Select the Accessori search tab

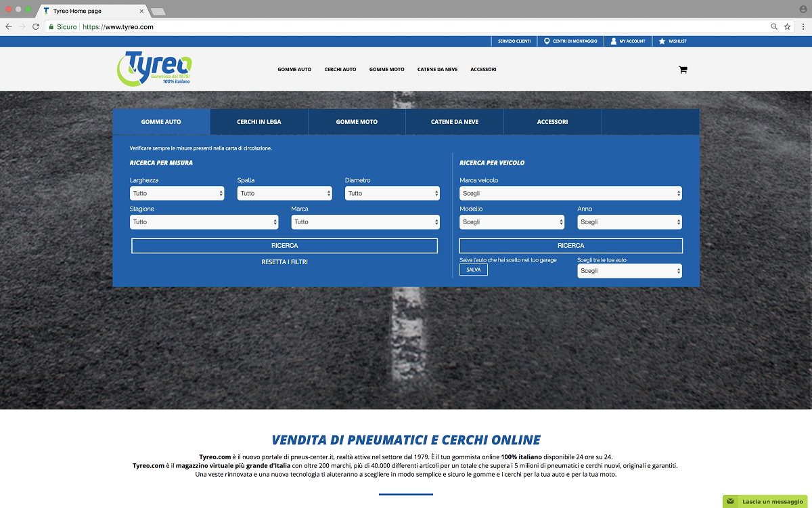point(552,122)
